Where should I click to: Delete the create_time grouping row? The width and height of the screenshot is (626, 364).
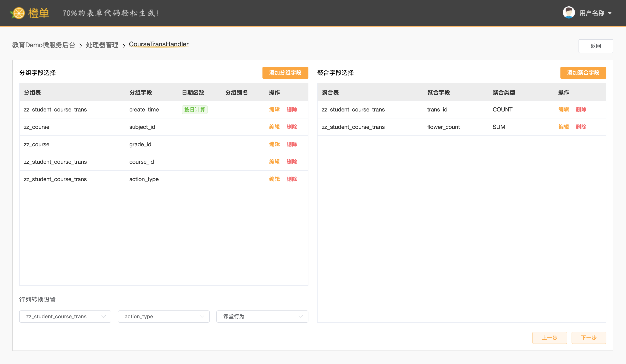click(x=292, y=110)
